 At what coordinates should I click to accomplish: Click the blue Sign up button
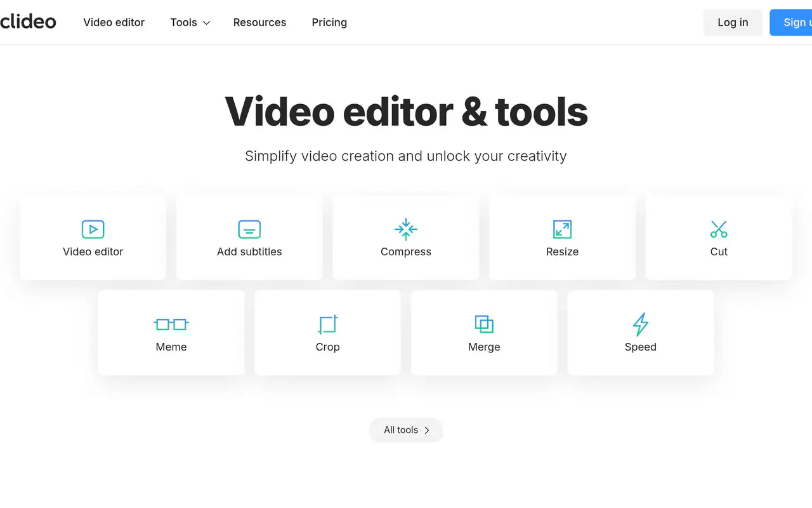(x=791, y=22)
